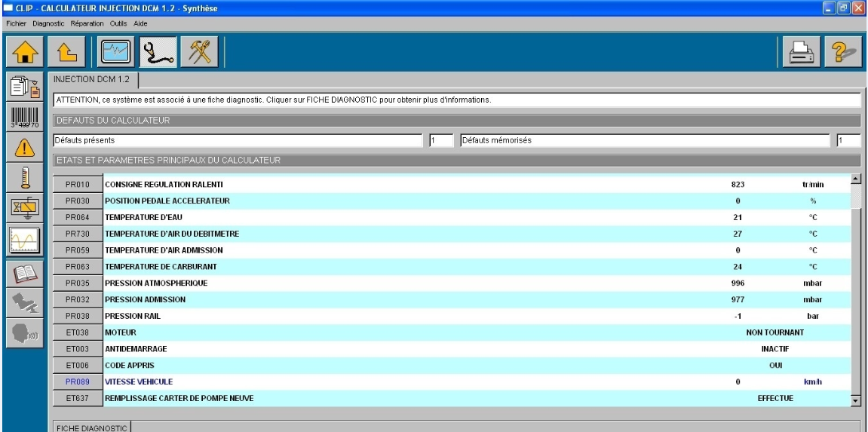
Task: Click the parameter list scroll down arrow
Action: coord(856,400)
